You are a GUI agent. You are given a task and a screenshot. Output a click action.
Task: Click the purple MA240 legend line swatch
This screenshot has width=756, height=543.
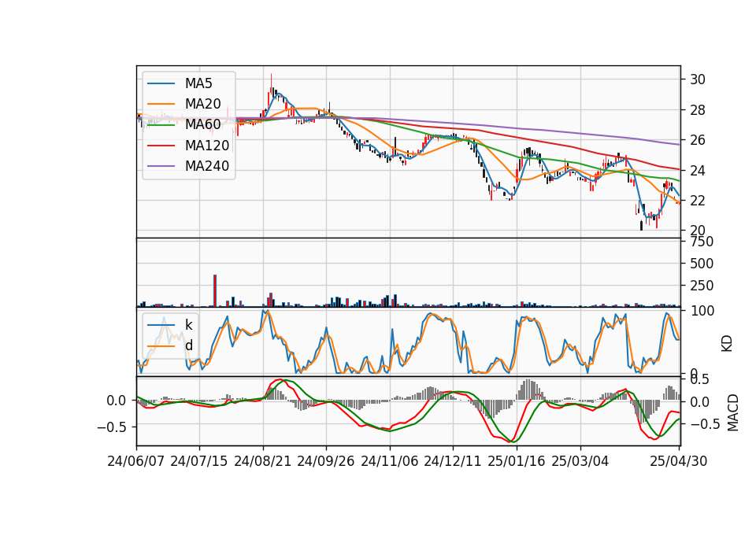(x=161, y=166)
